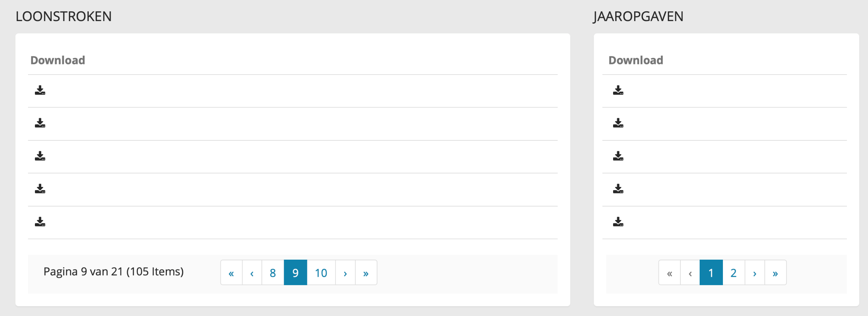Download the first Jaaropgaven annual statement
Image resolution: width=868 pixels, height=316 pixels.
[618, 90]
